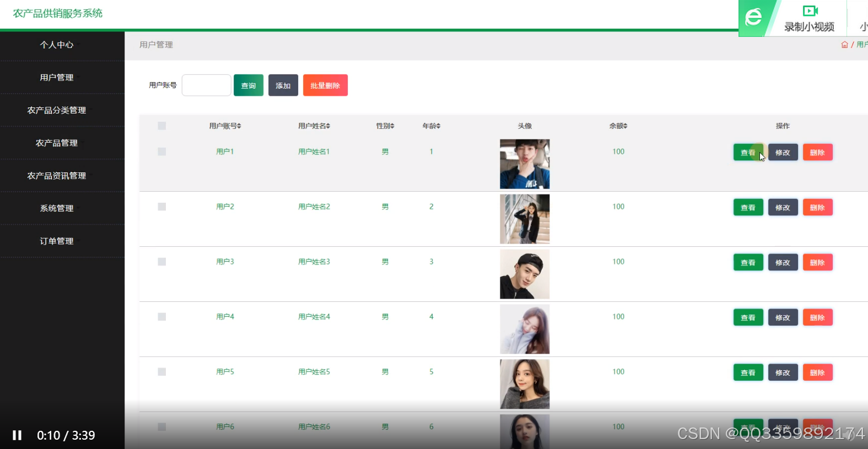Sort by the 性别 column arrows
Screen dimensions: 868x449
coord(392,126)
